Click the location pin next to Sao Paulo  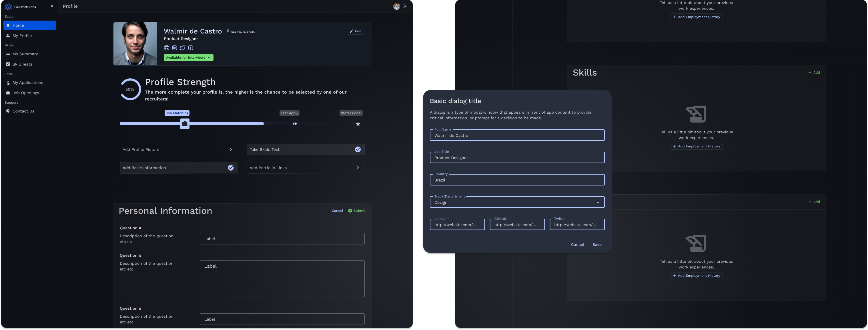228,31
